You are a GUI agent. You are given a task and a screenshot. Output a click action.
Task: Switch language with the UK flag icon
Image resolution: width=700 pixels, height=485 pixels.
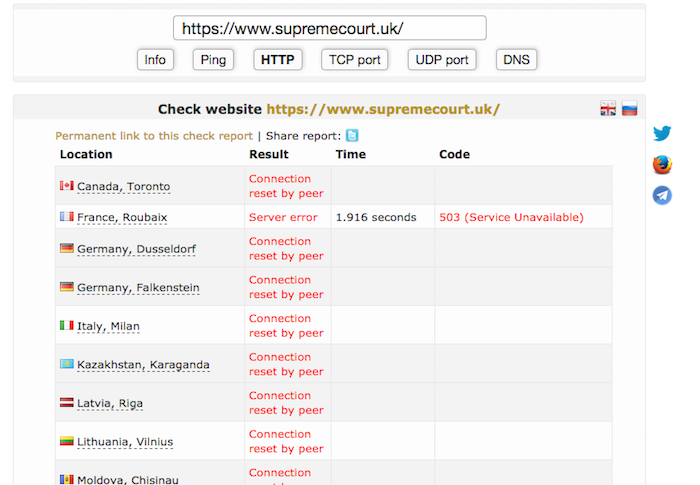(608, 109)
